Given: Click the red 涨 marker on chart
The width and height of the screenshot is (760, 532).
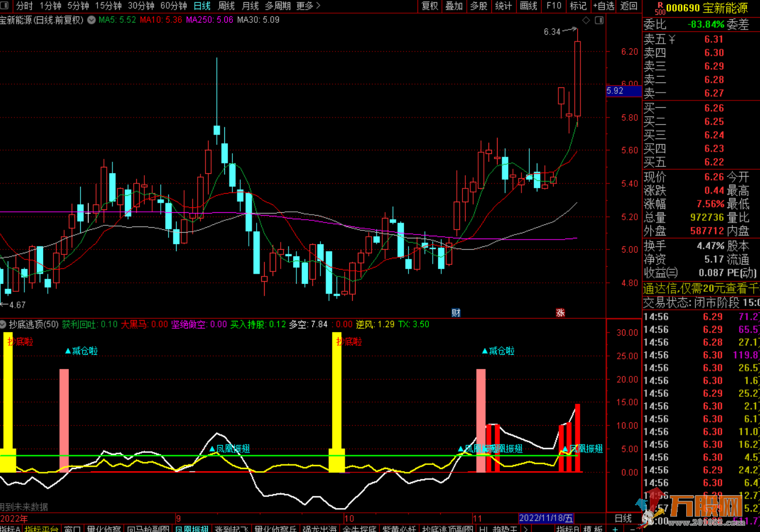Looking at the screenshot, I should click(560, 313).
